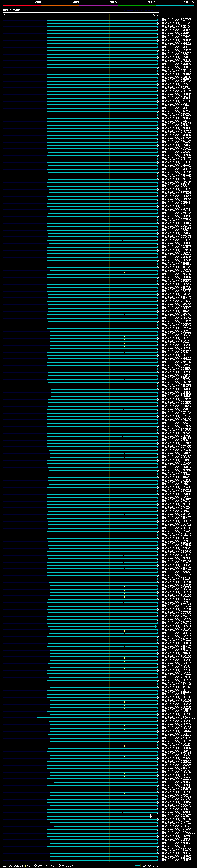Select the UniRef100_Q6NVN1 label

pyautogui.click(x=176, y=836)
